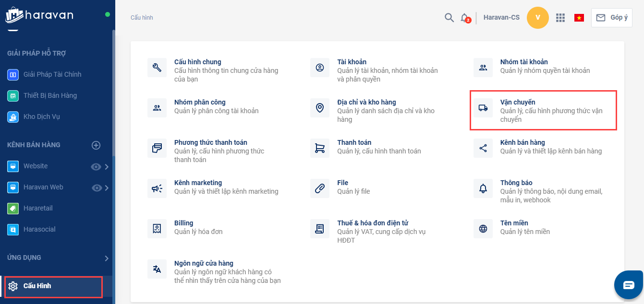Expand the Ứng dụng section arrow
The width and height of the screenshot is (644, 304).
click(107, 258)
